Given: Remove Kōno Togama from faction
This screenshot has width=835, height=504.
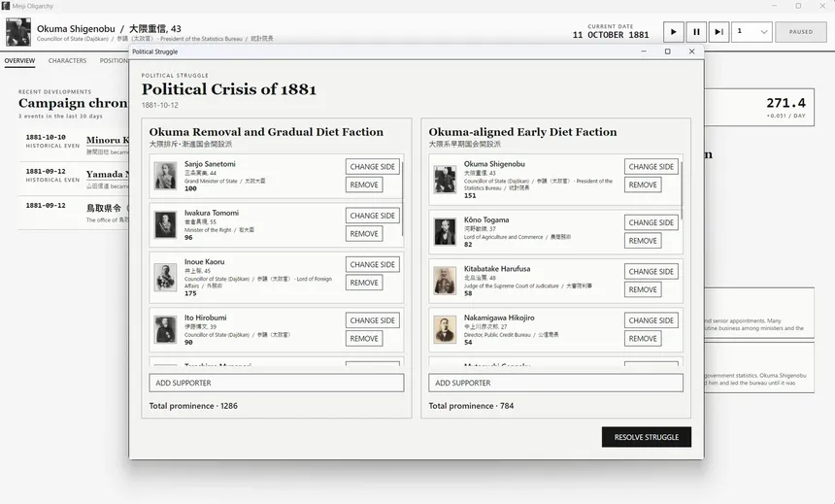Looking at the screenshot, I should (x=643, y=241).
